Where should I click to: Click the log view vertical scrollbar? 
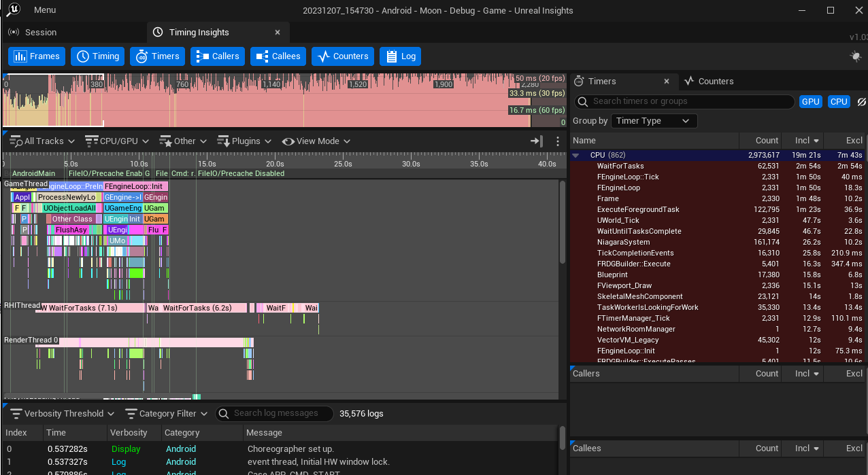(562, 437)
